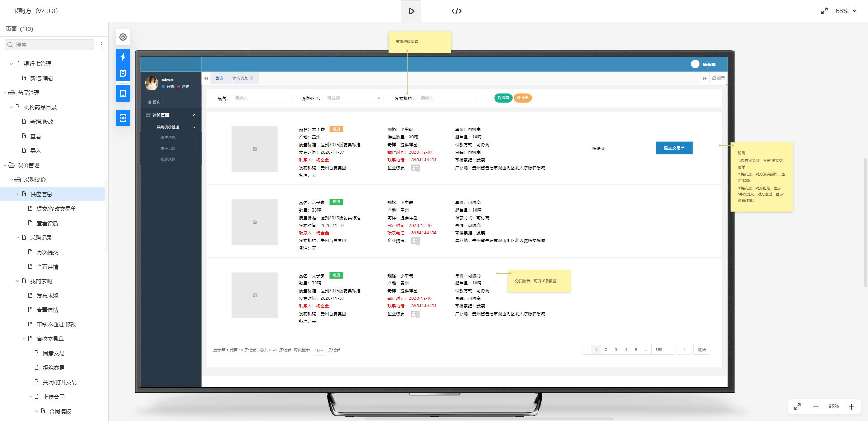The width and height of the screenshot is (868, 421).
Task: Click the expand fullscreen icon beside 68% at top
Action: click(824, 11)
